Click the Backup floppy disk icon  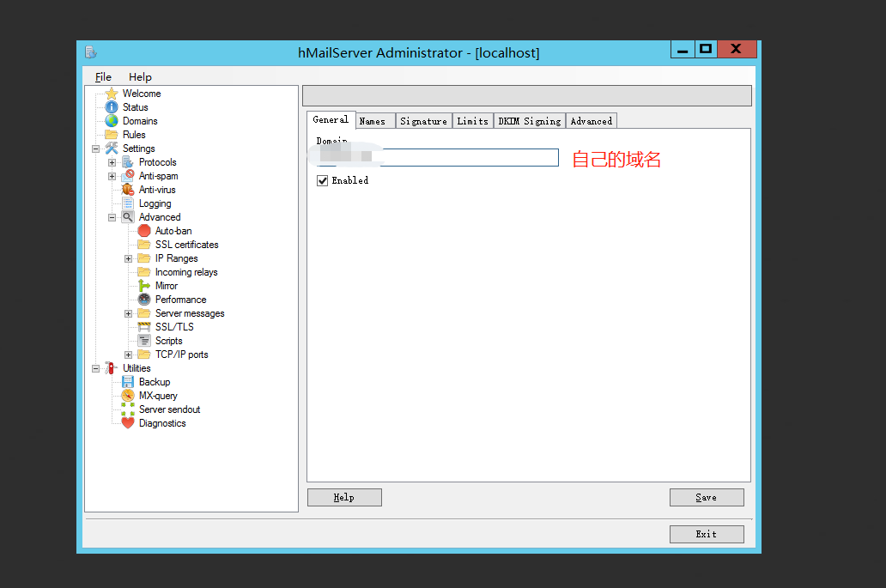(128, 382)
